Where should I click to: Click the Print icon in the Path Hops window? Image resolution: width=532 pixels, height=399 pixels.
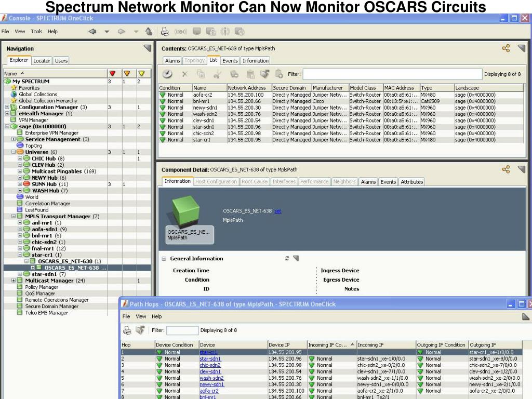pyautogui.click(x=127, y=330)
